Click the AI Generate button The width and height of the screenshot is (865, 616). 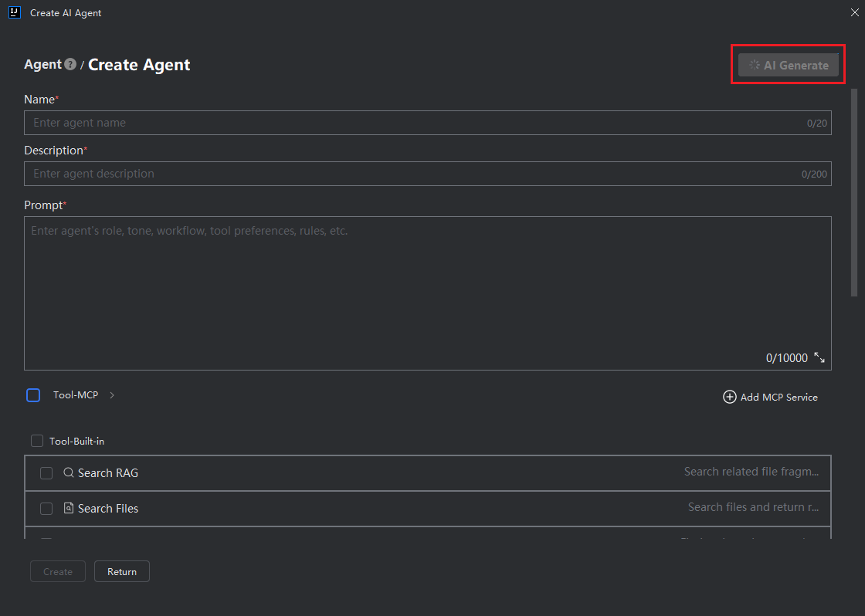tap(788, 66)
